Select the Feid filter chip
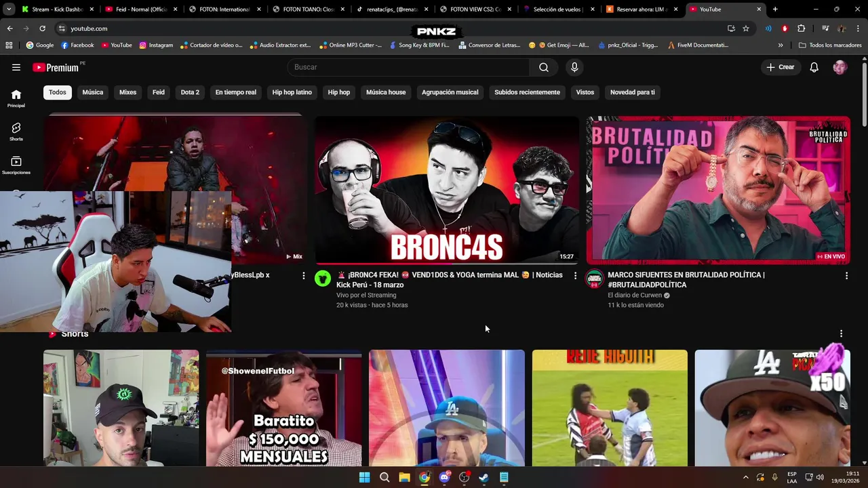Image resolution: width=868 pixels, height=488 pixels. (x=159, y=92)
